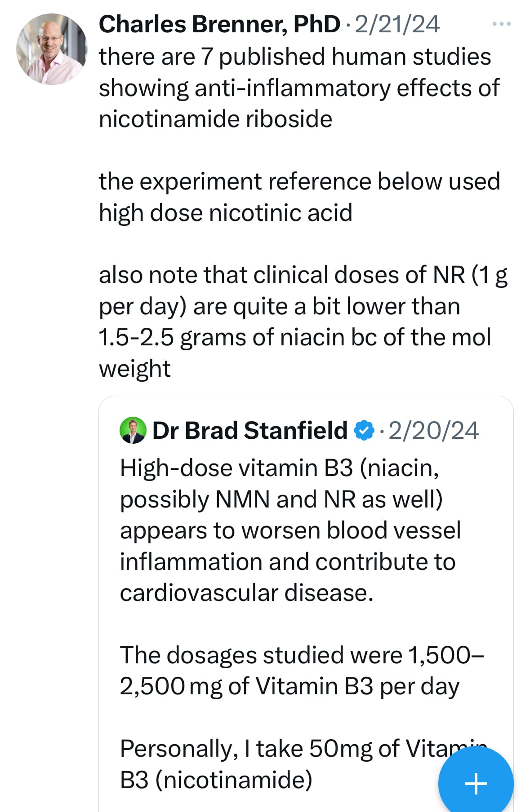Tap the blue compose plus button
Viewport: 530px width, 812px height.
click(476, 784)
